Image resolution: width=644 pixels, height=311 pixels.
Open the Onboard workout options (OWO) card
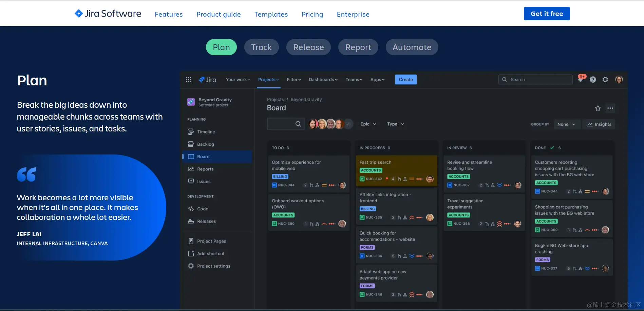click(x=308, y=212)
